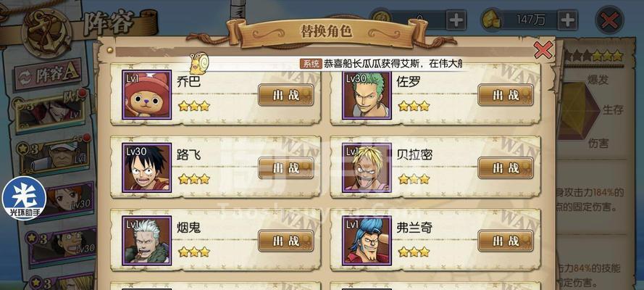This screenshot has height=290, width=644.
Task: Click the yellow snail announcement icon
Action: [x=199, y=63]
